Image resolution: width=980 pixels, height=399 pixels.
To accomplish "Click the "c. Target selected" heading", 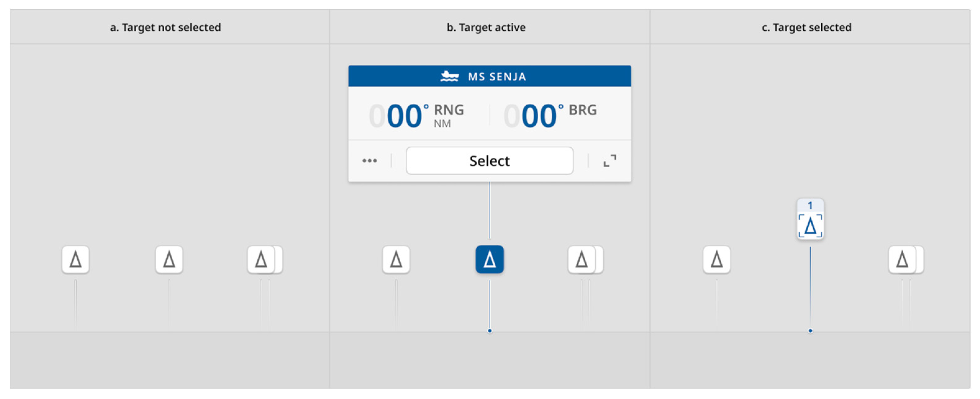I will click(806, 27).
